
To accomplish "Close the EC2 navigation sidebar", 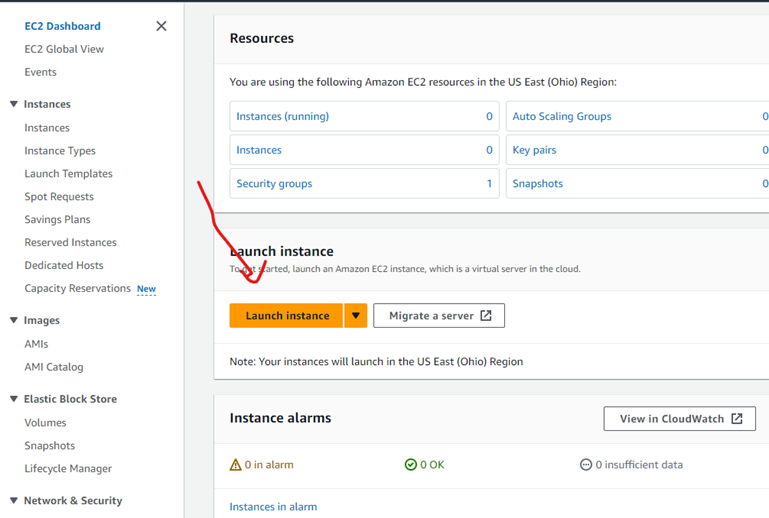I will click(x=161, y=26).
